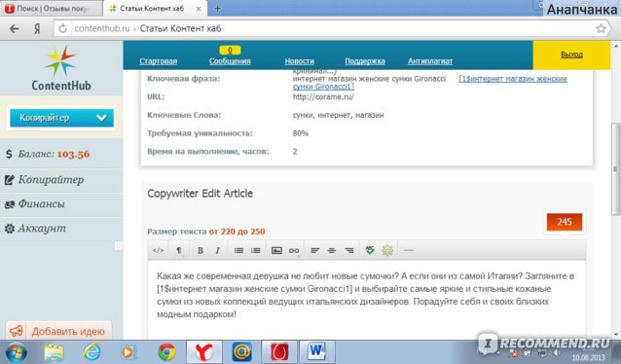The width and height of the screenshot is (621, 364).
Task: Insert horizontal rule line in editor
Action: tap(409, 250)
